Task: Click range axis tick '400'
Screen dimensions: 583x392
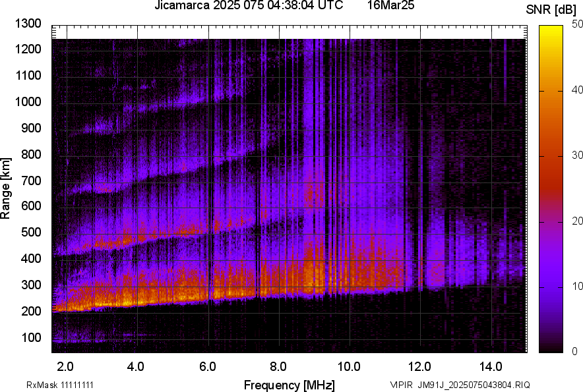Action: coord(31,258)
